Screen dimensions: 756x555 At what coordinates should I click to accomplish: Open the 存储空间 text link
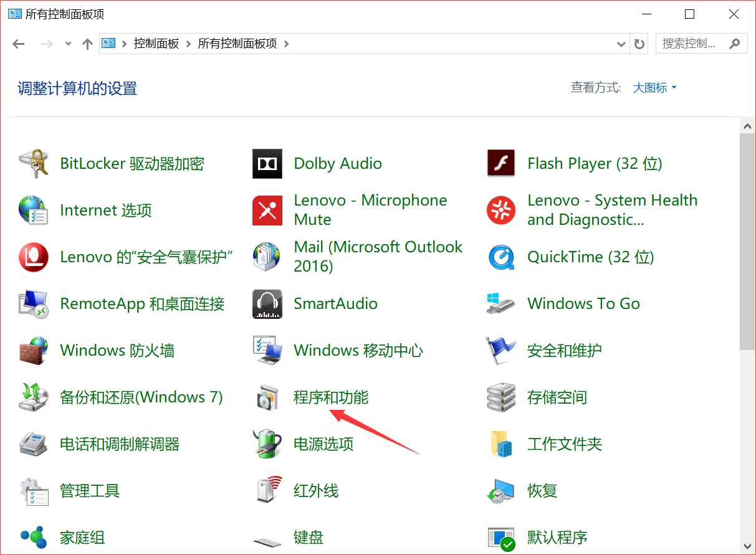557,397
